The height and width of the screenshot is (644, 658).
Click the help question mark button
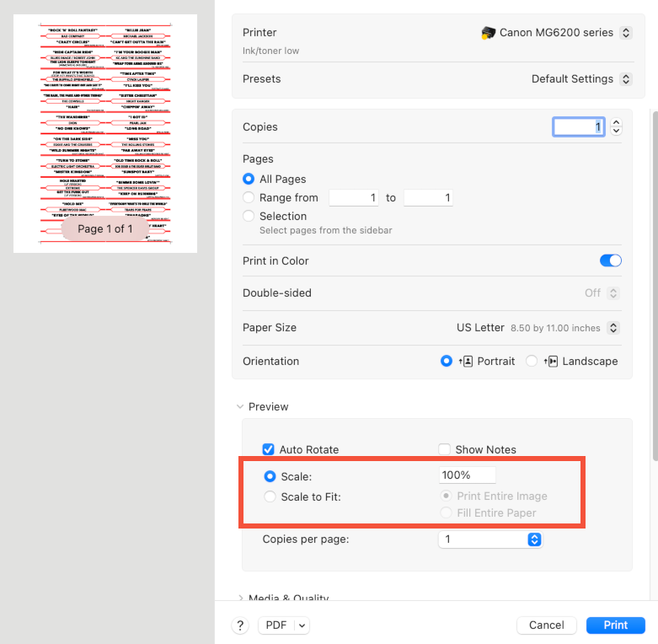[240, 625]
